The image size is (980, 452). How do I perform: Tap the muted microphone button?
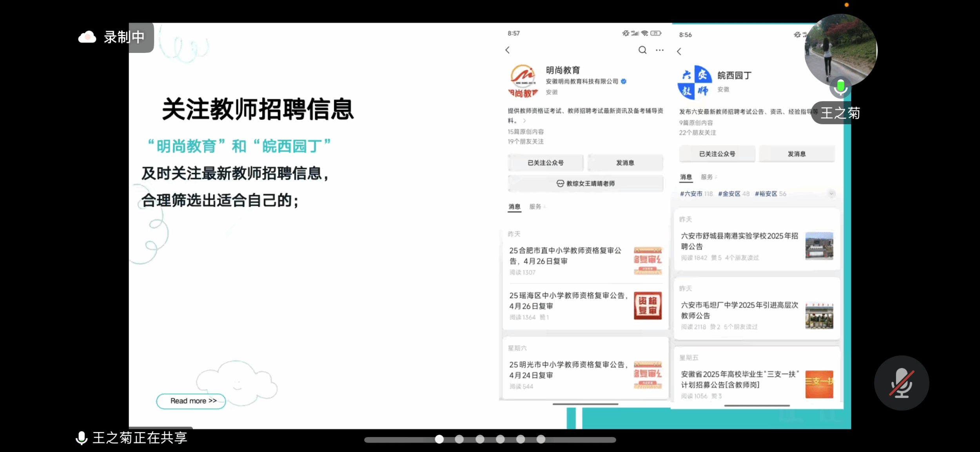pos(901,383)
